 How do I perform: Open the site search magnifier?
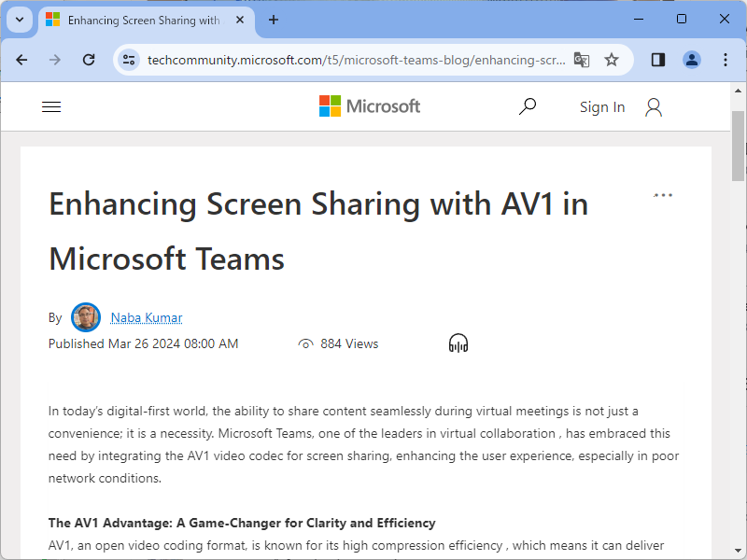(x=528, y=106)
